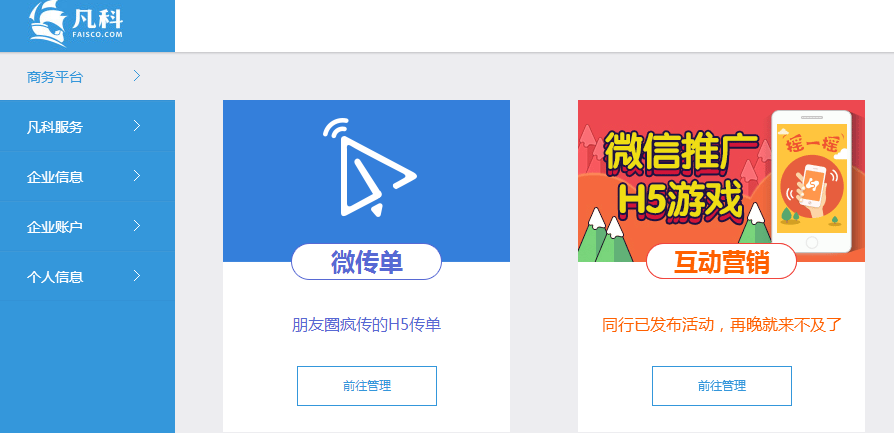
Task: Click 前往管理 button under 互动营销
Action: click(722, 386)
